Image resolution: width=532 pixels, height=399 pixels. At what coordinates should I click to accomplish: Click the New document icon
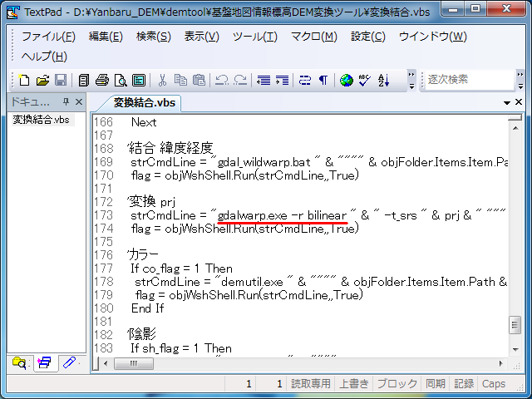[24, 81]
